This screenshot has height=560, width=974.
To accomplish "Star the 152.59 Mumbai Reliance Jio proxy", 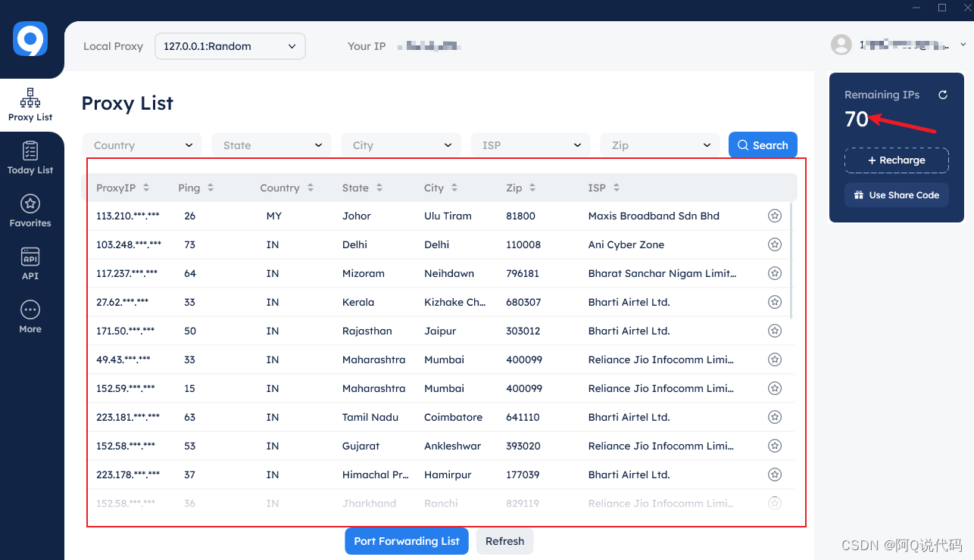I will [x=774, y=388].
